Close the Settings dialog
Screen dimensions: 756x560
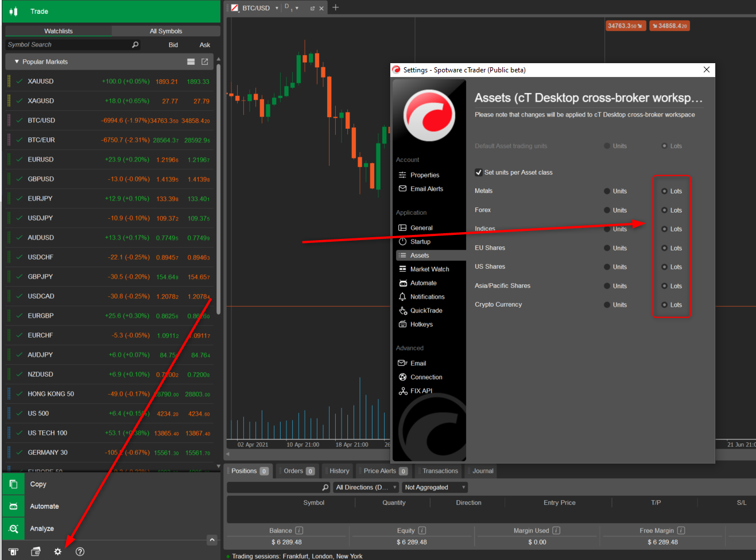707,69
